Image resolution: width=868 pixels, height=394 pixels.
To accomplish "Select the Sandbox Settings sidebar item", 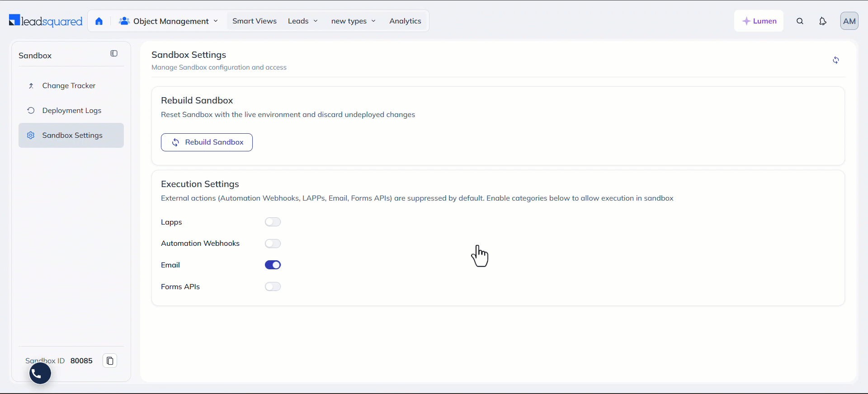I will point(71,136).
